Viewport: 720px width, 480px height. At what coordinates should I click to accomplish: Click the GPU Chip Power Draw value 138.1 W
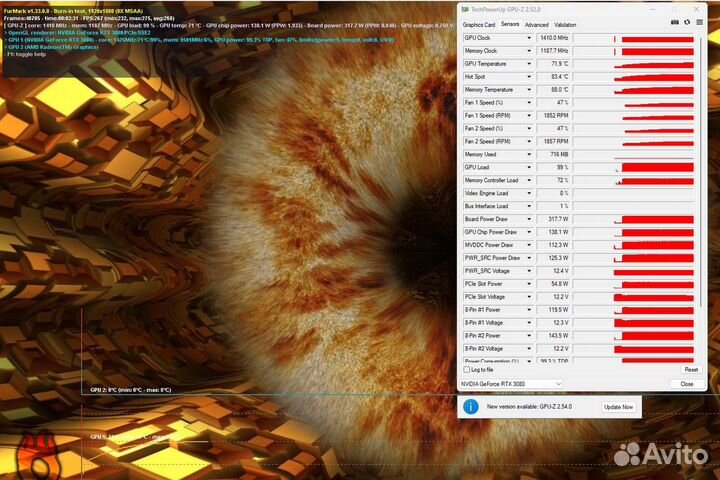coord(553,232)
